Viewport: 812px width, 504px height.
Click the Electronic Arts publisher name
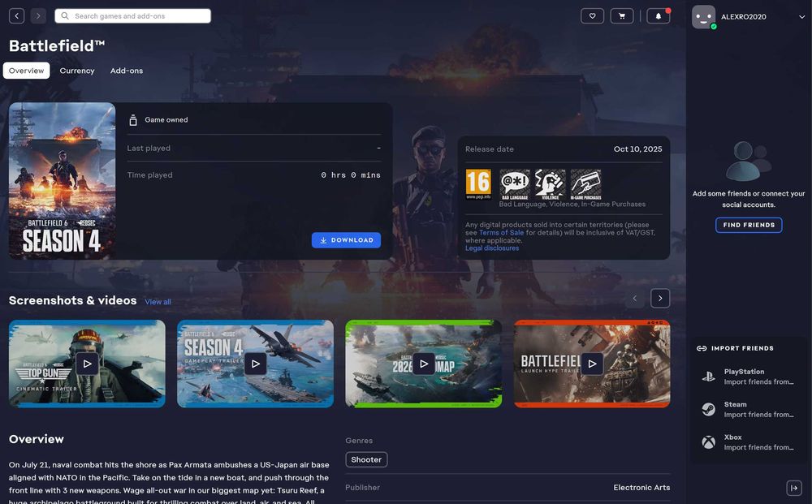(641, 488)
